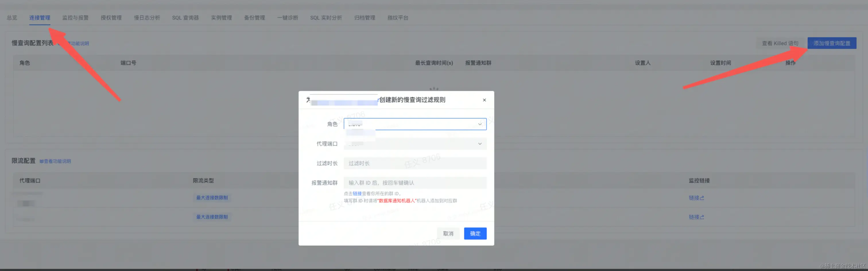The image size is (868, 271).
Task: Click the 查看 Killed 语句 button
Action: (x=780, y=43)
